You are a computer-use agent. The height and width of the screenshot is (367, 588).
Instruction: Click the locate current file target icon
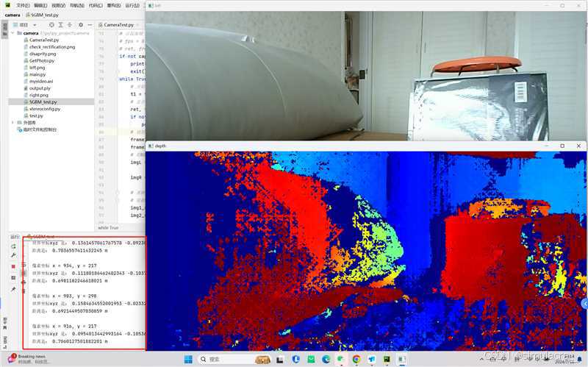(51, 25)
